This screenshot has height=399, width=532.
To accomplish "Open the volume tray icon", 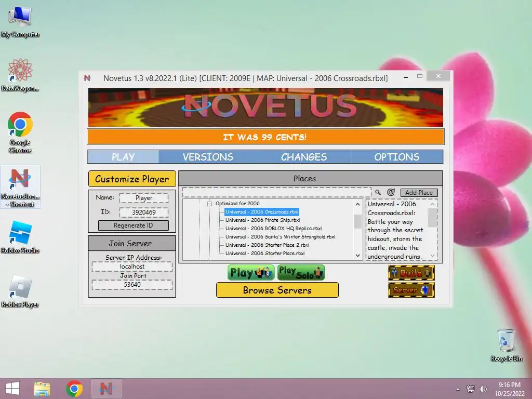I will 483,389.
